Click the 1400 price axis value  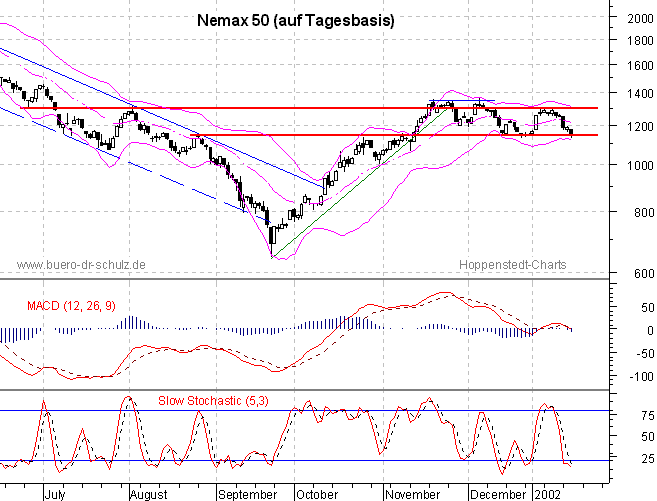pos(640,93)
